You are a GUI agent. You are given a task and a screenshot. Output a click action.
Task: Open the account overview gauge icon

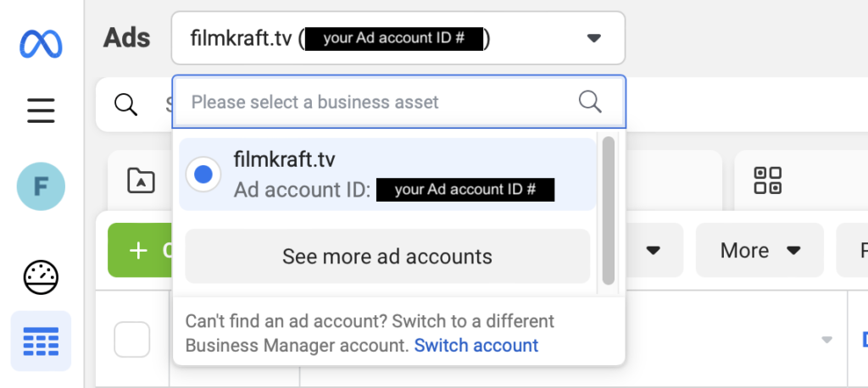pyautogui.click(x=41, y=277)
